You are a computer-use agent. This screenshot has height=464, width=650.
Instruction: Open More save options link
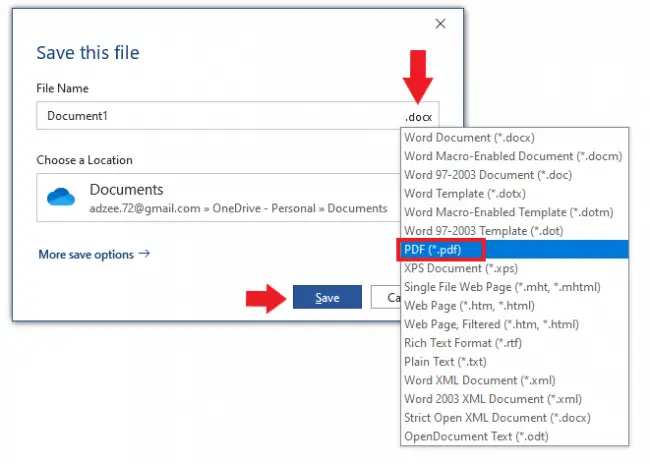(x=94, y=254)
